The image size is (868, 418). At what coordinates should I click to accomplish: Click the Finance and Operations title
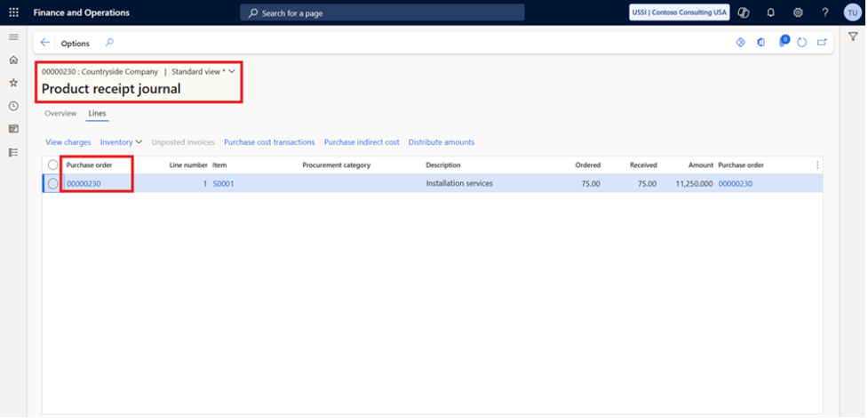coord(82,12)
